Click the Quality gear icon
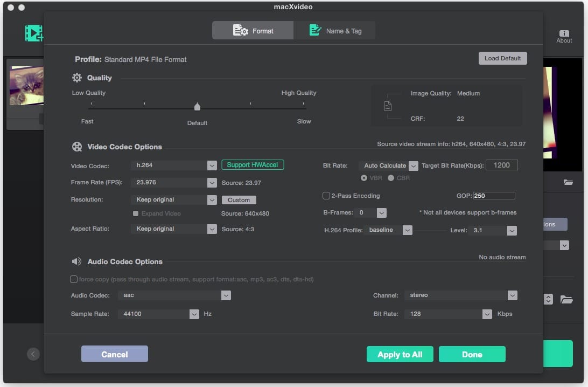This screenshot has height=387, width=588. point(77,78)
